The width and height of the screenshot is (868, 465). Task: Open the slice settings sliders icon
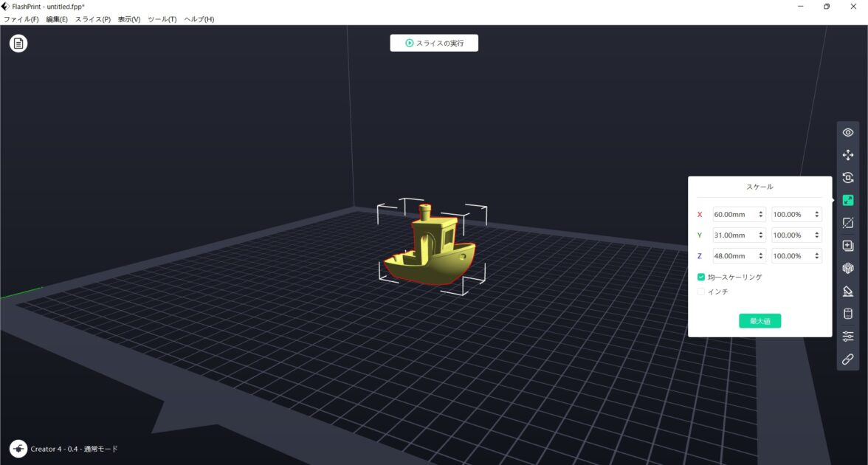click(x=848, y=336)
